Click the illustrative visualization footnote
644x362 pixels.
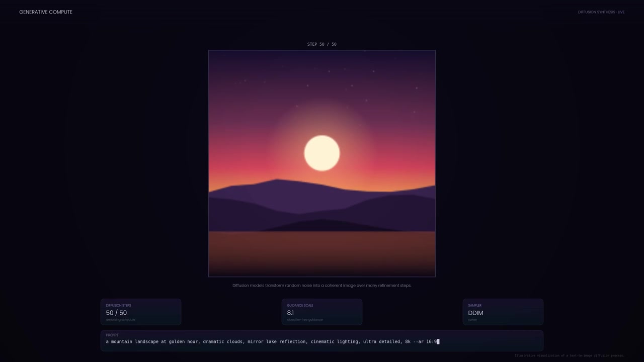click(570, 355)
